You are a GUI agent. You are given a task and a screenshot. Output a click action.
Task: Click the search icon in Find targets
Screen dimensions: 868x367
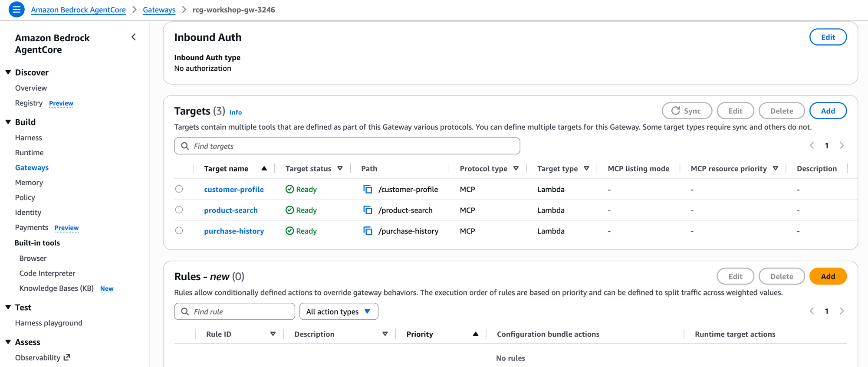(x=185, y=146)
